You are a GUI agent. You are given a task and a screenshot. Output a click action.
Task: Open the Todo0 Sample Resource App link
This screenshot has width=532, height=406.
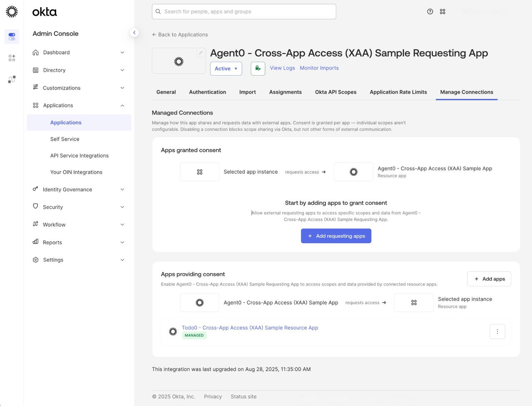tap(250, 328)
